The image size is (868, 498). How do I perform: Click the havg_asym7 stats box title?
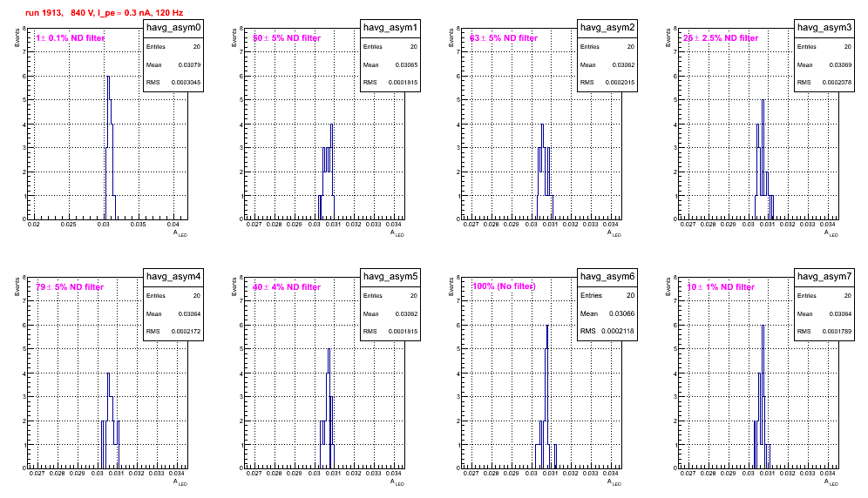[824, 277]
